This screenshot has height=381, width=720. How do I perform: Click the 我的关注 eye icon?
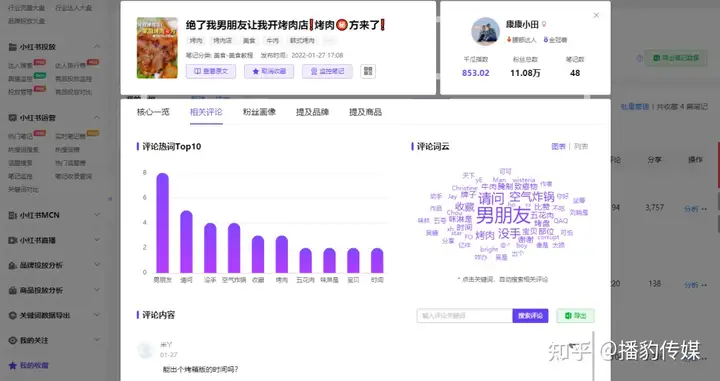click(12, 341)
